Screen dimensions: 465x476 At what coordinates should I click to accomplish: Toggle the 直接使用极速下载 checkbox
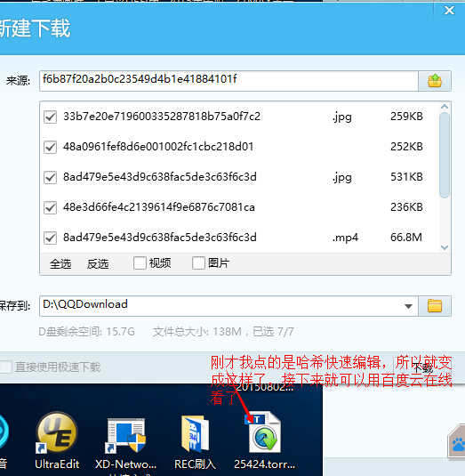point(5,367)
